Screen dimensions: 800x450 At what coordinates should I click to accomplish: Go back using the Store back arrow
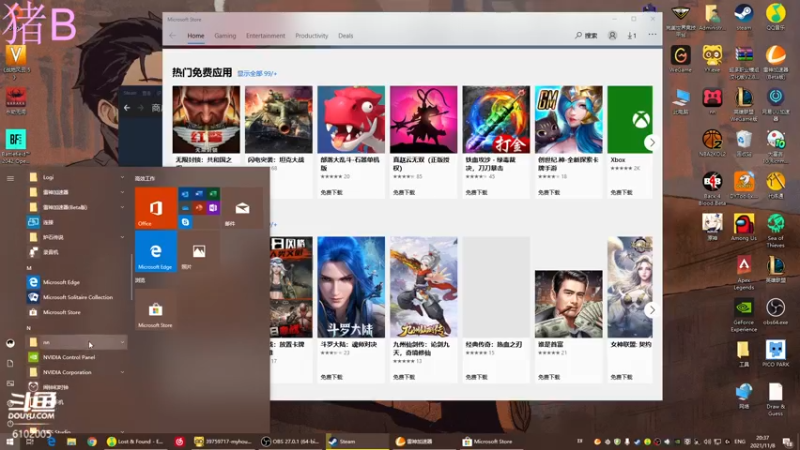point(172,35)
